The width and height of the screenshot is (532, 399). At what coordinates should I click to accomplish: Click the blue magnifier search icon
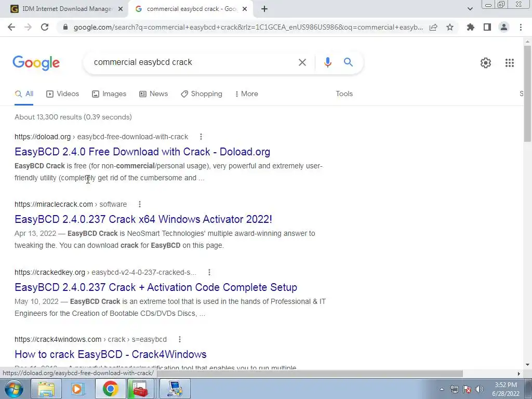pyautogui.click(x=348, y=62)
